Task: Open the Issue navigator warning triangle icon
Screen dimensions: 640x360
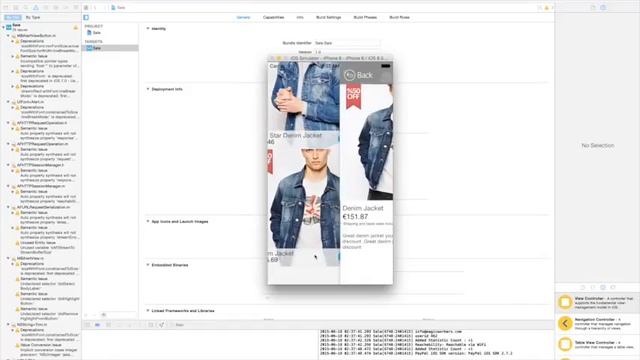Action: [x=36, y=8]
